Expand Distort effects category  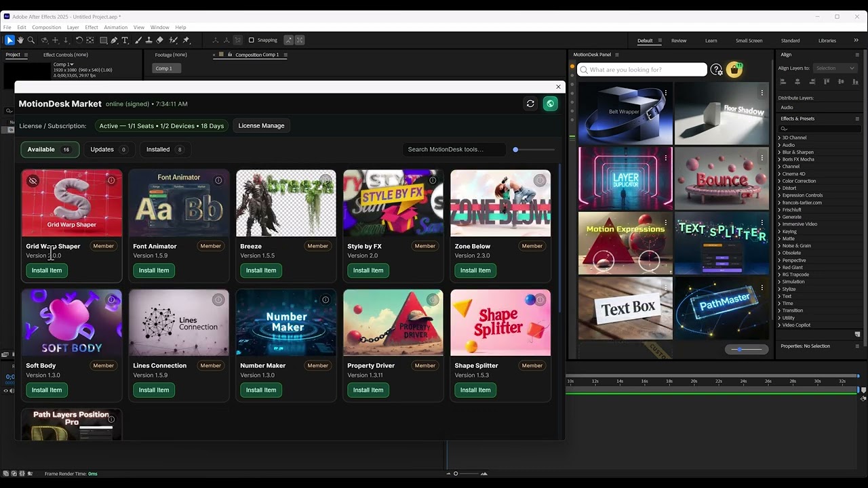779,188
